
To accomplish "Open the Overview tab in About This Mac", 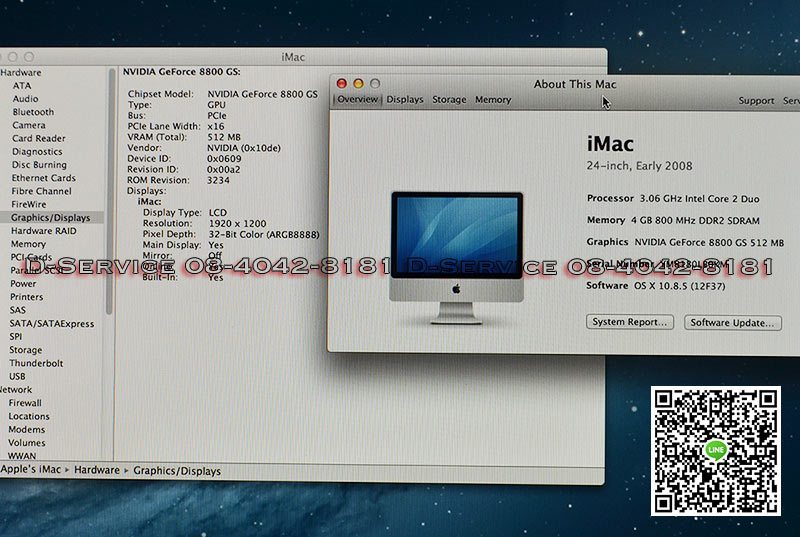I will click(357, 99).
